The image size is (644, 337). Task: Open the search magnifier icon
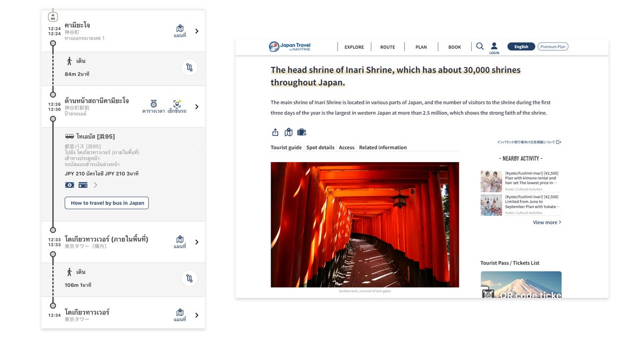[480, 47]
